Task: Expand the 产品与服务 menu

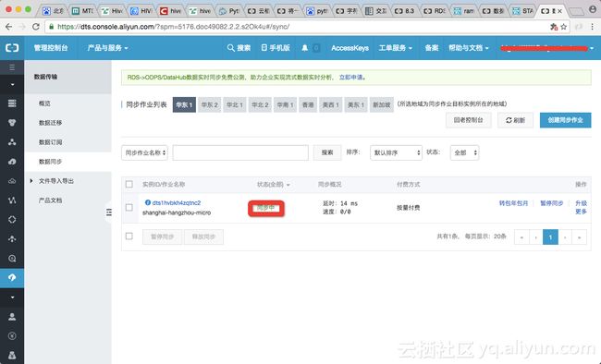Action: (107, 48)
